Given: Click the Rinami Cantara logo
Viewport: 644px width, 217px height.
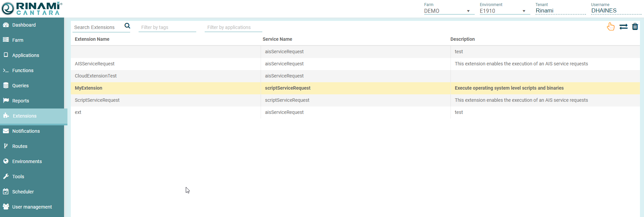Looking at the screenshot, I should point(32,8).
